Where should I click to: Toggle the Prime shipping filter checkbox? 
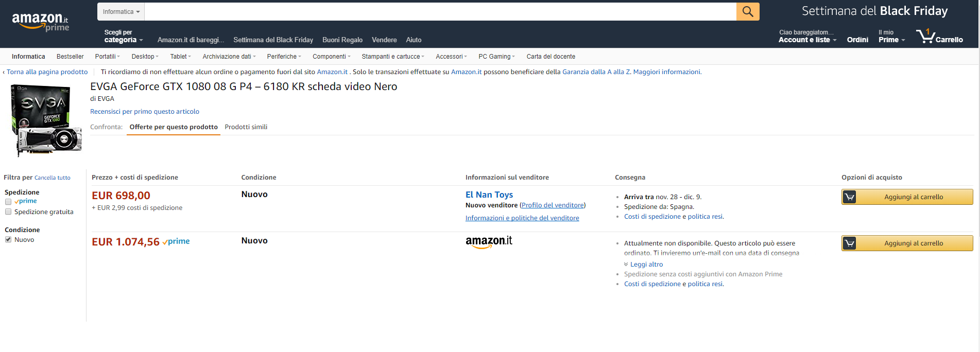[x=8, y=202]
